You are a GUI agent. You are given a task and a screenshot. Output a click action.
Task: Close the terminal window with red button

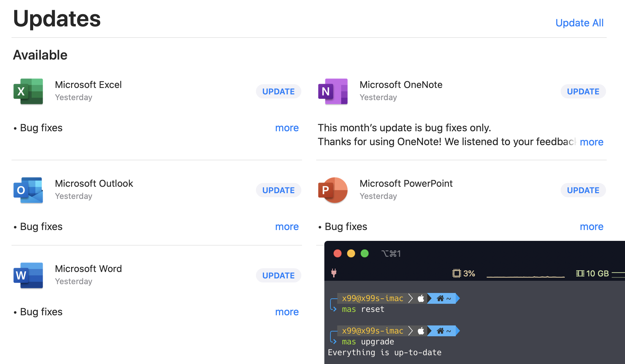tap(338, 253)
